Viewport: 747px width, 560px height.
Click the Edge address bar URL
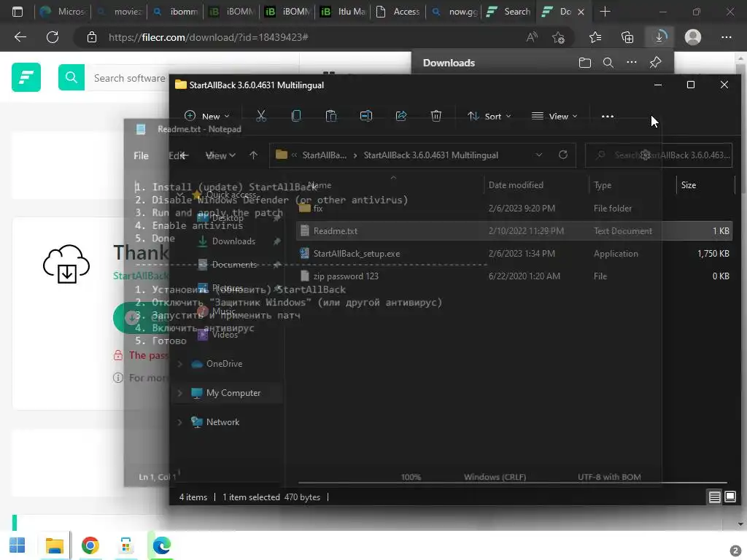208,37
